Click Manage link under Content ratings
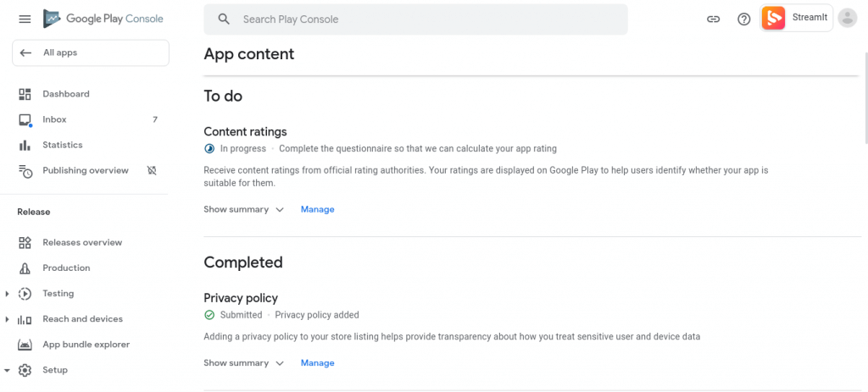 coord(317,209)
